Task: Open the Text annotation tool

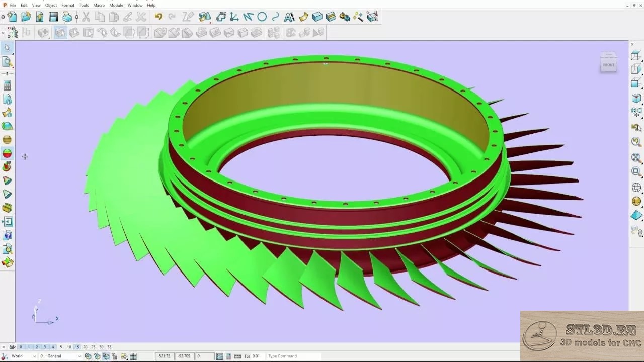Action: pos(289,17)
